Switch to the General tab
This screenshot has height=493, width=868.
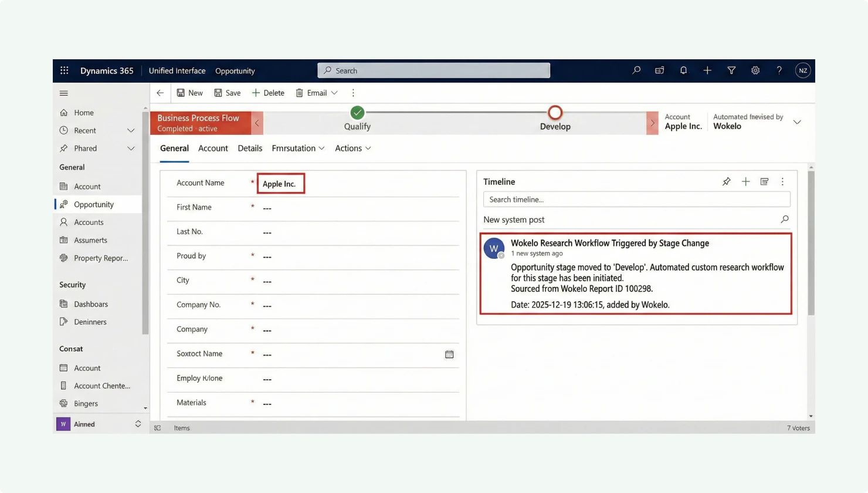click(174, 148)
